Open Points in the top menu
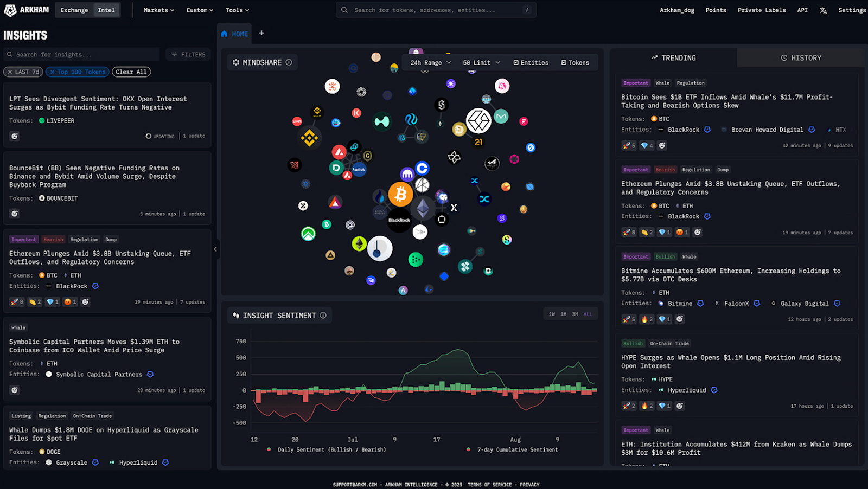 tap(716, 10)
